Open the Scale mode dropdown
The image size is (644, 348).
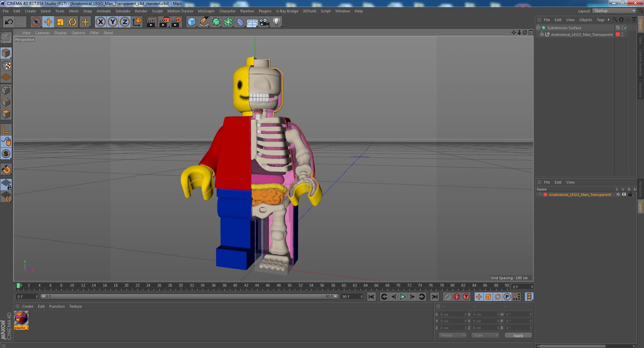(485, 335)
